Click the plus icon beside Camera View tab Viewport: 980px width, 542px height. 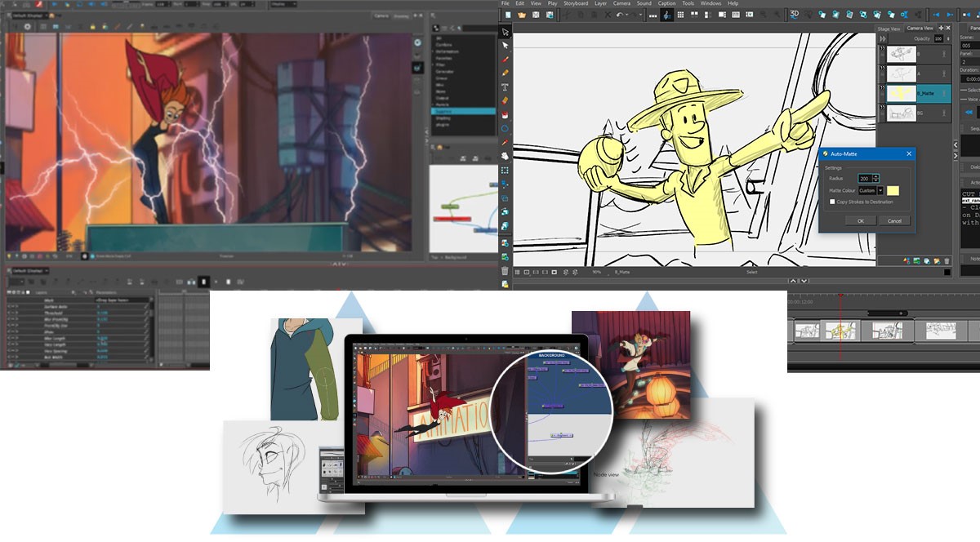tap(941, 28)
